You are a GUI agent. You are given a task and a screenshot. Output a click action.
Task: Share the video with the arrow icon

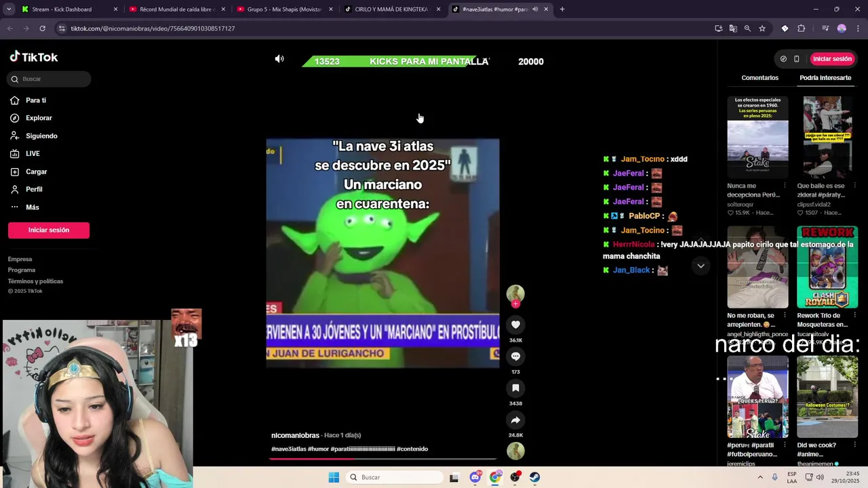515,420
